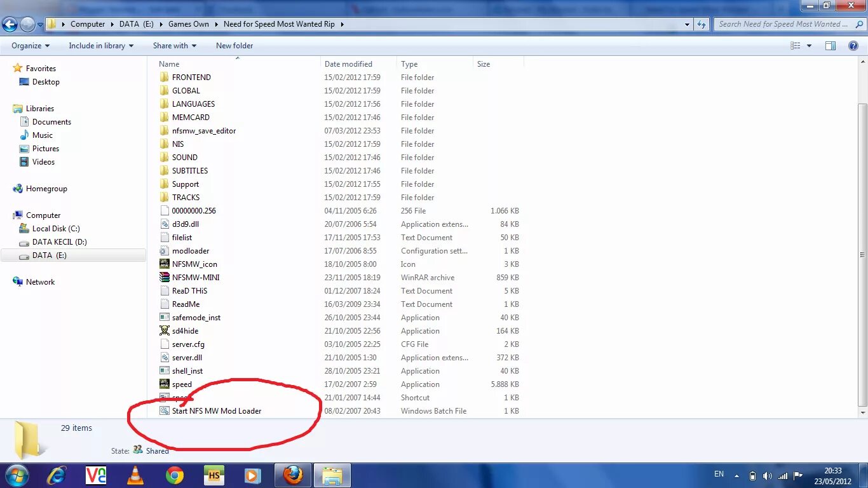Expand the arrow after DATA (E:) breadcrumb
Viewport: 868px width, 488px height.
tap(160, 24)
